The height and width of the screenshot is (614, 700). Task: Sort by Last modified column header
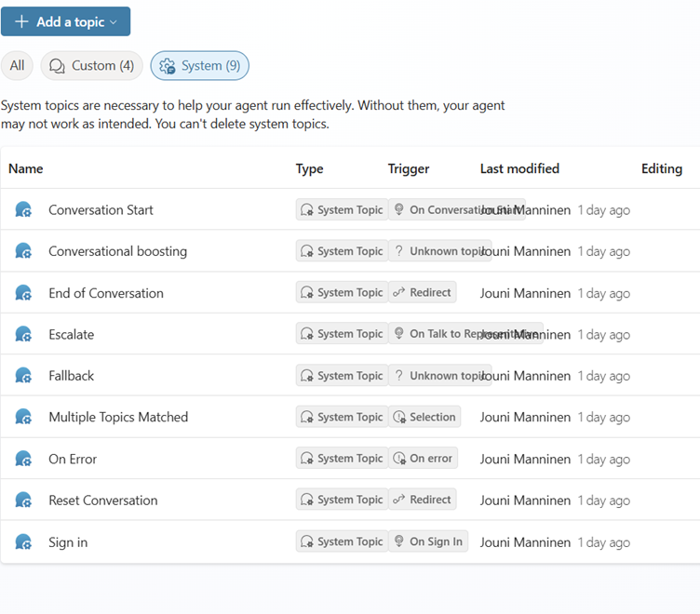(x=519, y=168)
